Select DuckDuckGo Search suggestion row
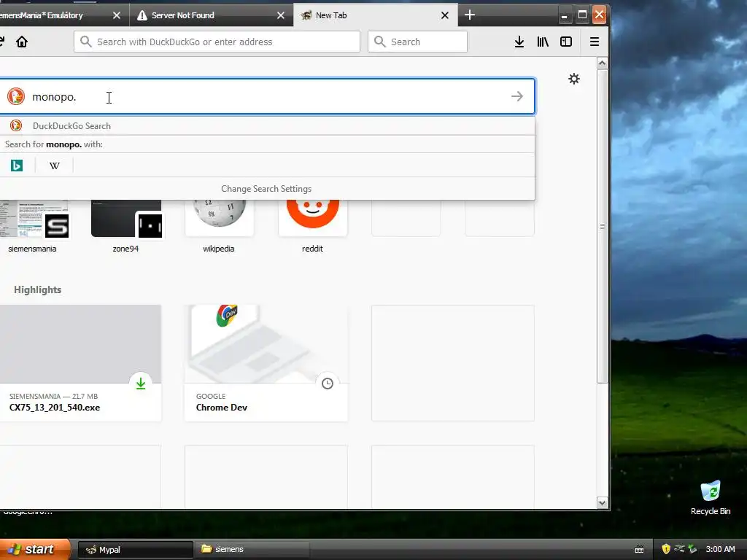The height and width of the screenshot is (560, 747). click(x=267, y=125)
